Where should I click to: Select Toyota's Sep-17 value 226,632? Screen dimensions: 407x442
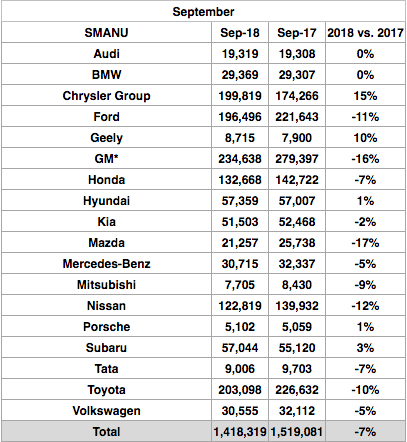[x=297, y=390]
